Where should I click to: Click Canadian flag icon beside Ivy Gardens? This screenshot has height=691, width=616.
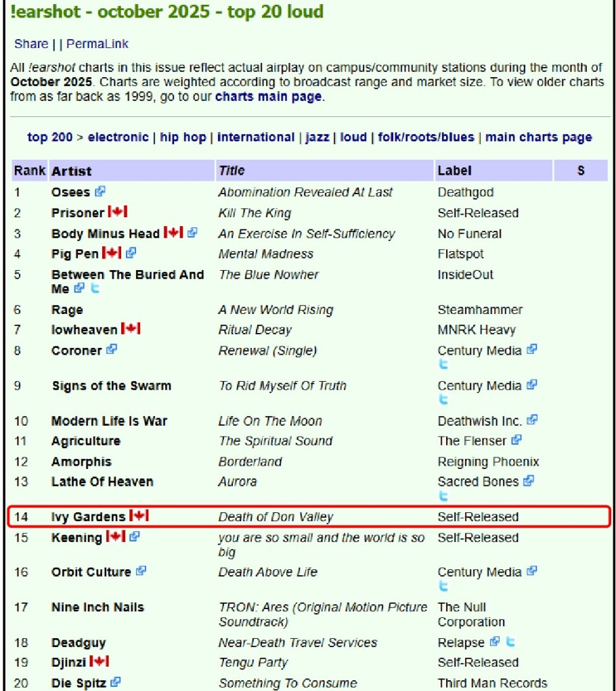pyautogui.click(x=139, y=516)
